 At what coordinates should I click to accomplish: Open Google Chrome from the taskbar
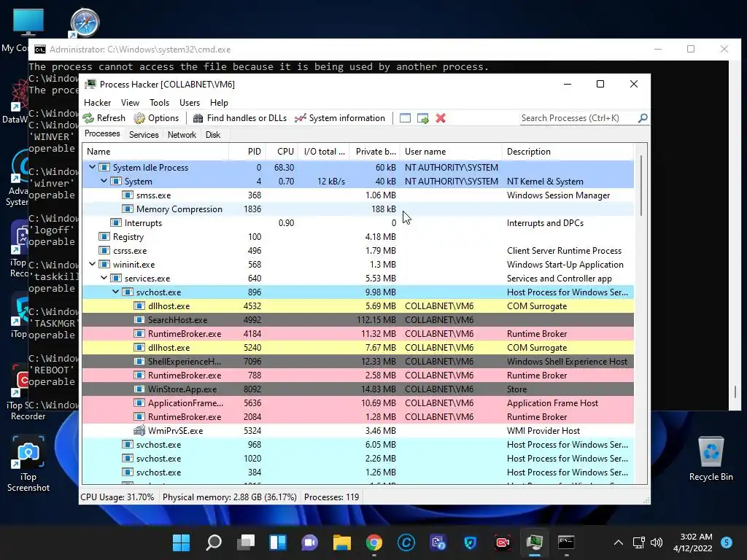374,542
